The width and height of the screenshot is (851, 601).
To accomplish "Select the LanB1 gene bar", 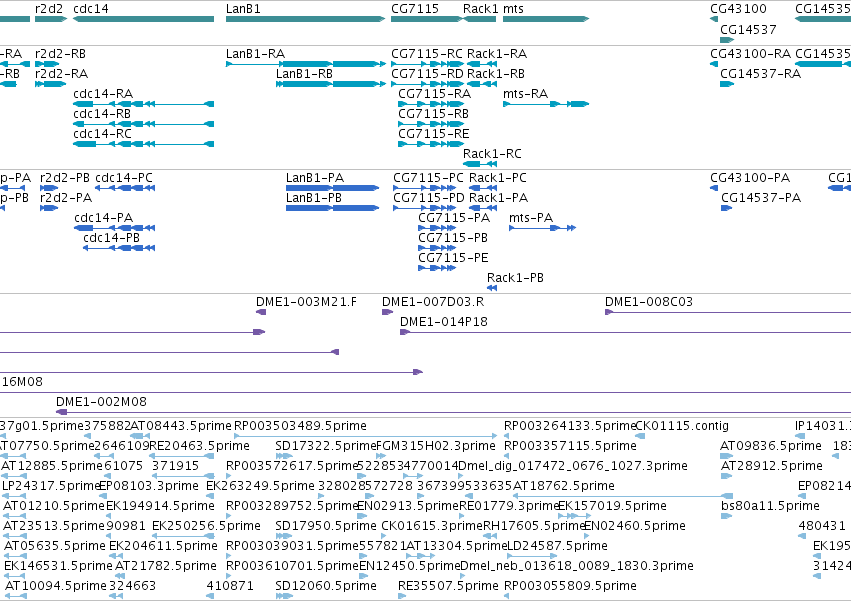I will point(306,19).
